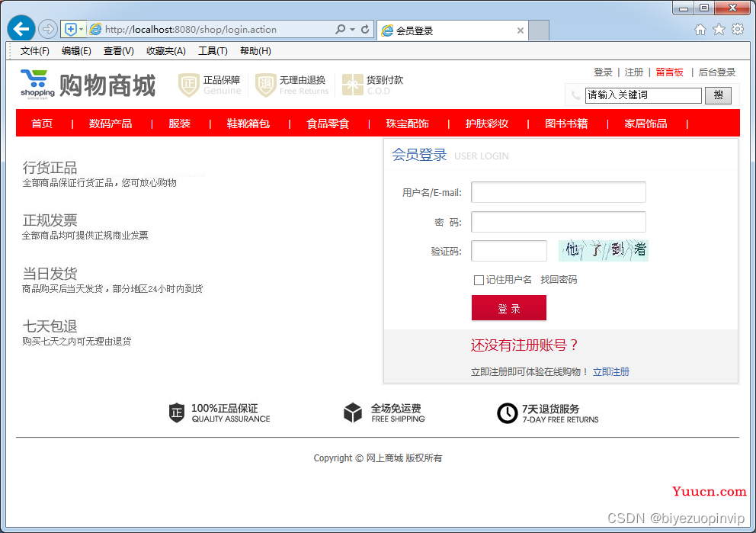The image size is (756, 533).
Task: Click the 100%正品保证 shield icon
Action: pyautogui.click(x=177, y=413)
